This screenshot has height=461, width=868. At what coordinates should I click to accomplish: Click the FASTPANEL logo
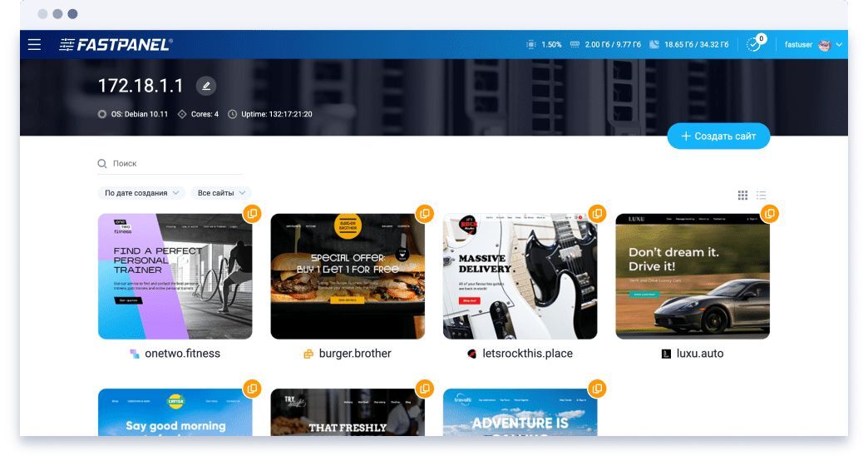[x=116, y=44]
